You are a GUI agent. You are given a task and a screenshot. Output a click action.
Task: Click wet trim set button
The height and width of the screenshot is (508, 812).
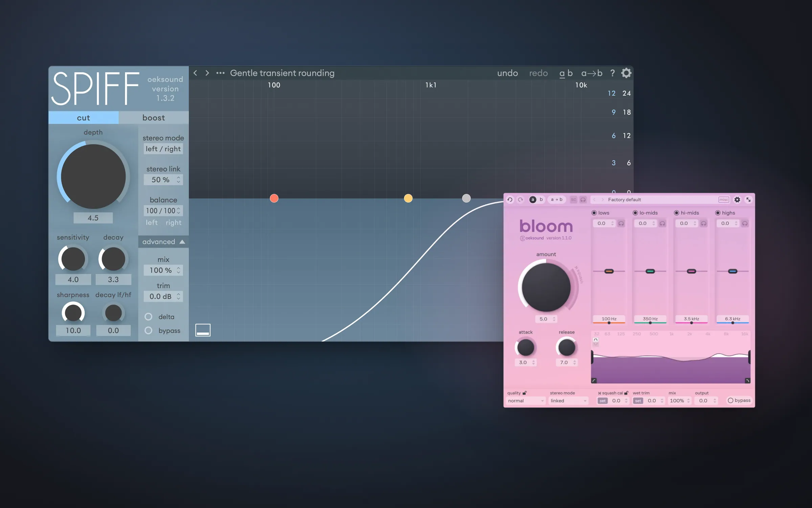[x=638, y=401]
